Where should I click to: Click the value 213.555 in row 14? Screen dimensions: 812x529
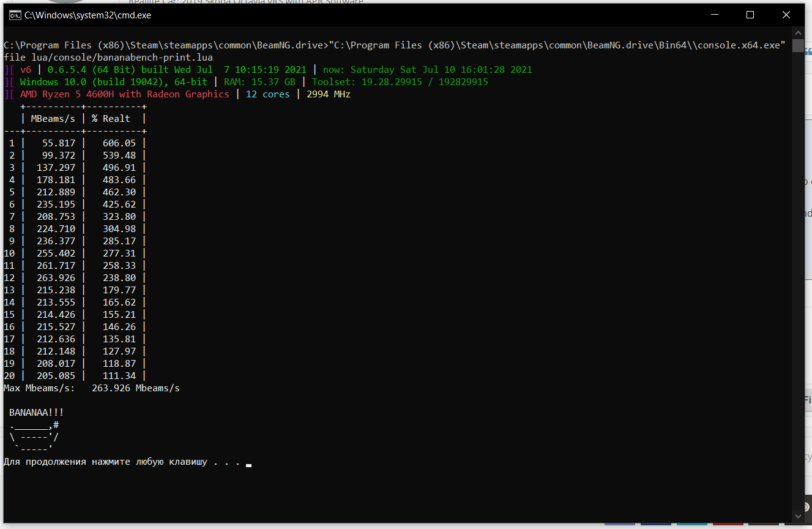pos(56,302)
